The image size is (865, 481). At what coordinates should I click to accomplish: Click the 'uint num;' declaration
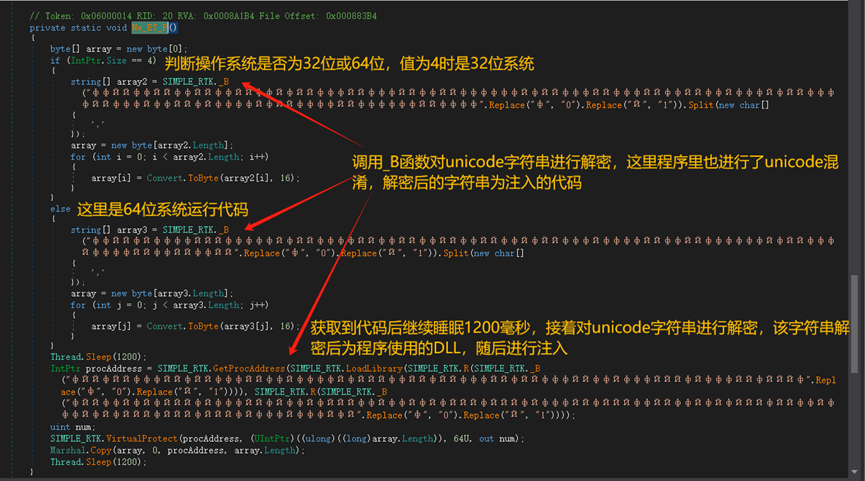click(x=72, y=427)
